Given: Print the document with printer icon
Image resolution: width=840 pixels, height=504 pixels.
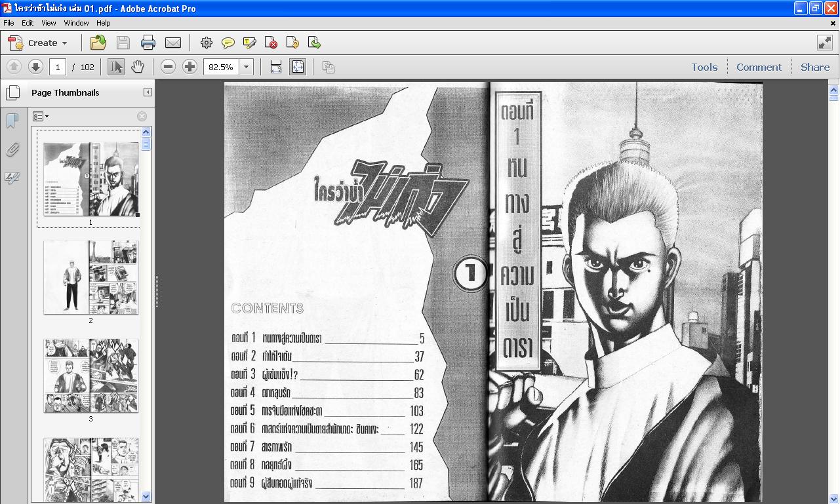Looking at the screenshot, I should [148, 43].
